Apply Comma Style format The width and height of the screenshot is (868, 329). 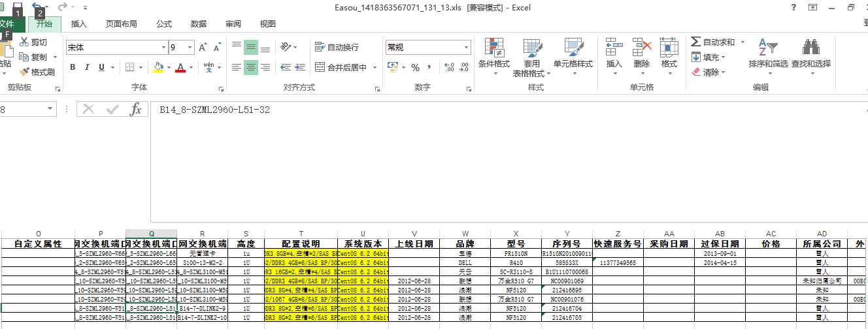tap(429, 67)
